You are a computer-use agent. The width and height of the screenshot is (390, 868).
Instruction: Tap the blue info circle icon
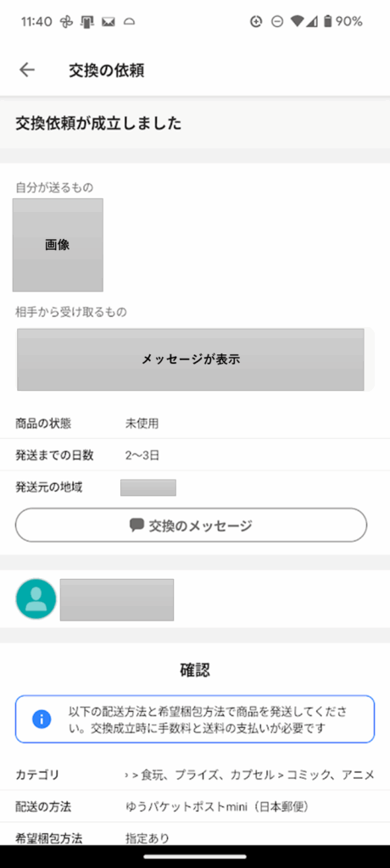pos(42,719)
